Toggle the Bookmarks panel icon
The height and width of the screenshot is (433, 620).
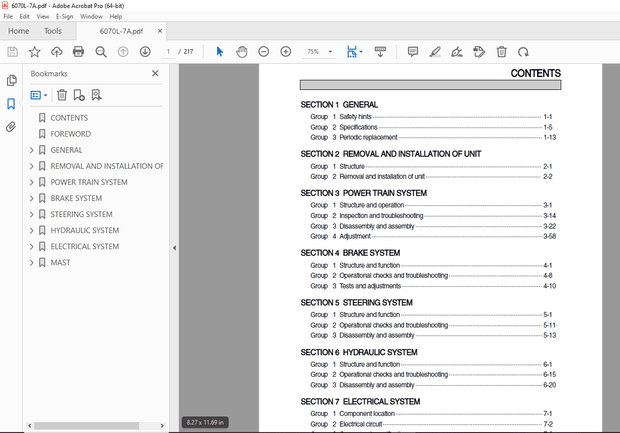[11, 104]
